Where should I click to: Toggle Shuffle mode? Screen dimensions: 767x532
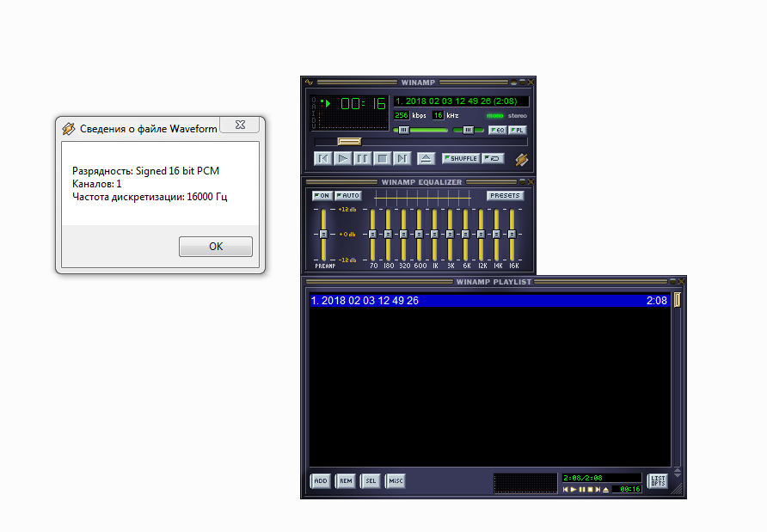click(x=461, y=158)
